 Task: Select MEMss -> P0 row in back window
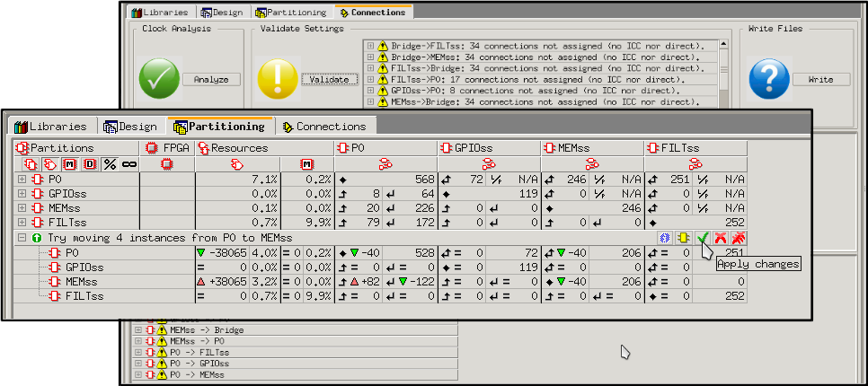pos(296,341)
